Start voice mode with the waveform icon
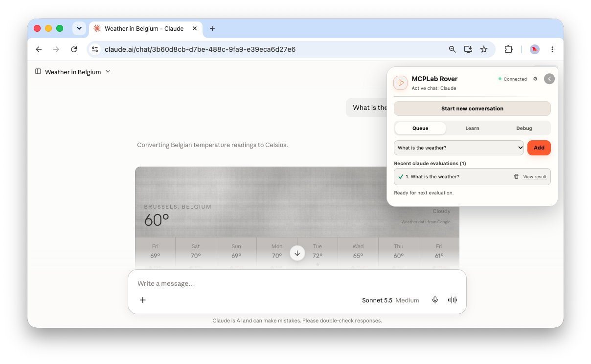Screen dimensions: 591x364 pyautogui.click(x=453, y=300)
